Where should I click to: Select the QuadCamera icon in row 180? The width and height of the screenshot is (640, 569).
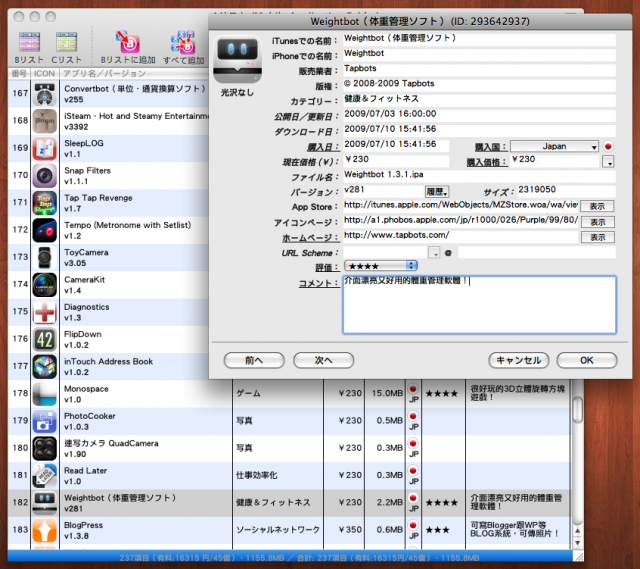(44, 449)
